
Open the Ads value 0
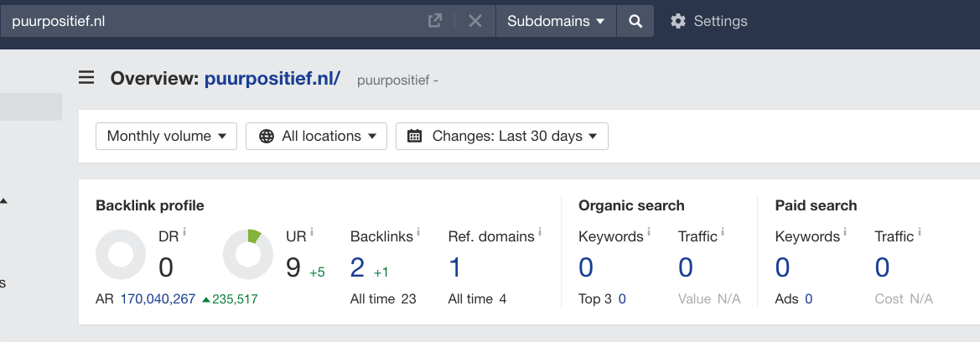(x=809, y=299)
